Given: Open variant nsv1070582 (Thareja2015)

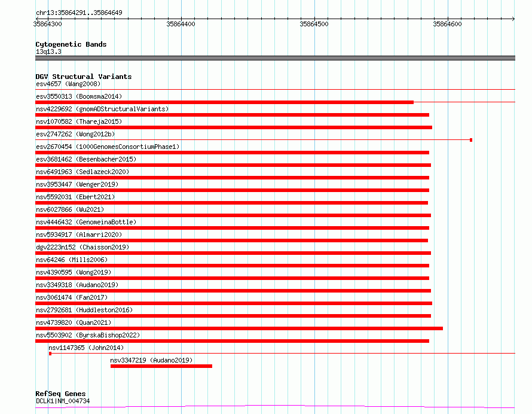Looking at the screenshot, I should pos(79,121).
